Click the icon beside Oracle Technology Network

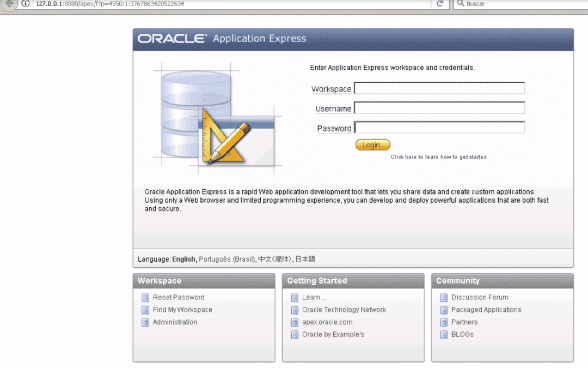pos(295,310)
